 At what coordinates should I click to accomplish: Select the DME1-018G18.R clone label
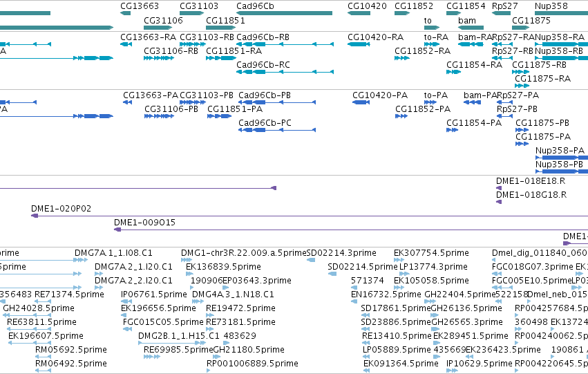pos(531,195)
